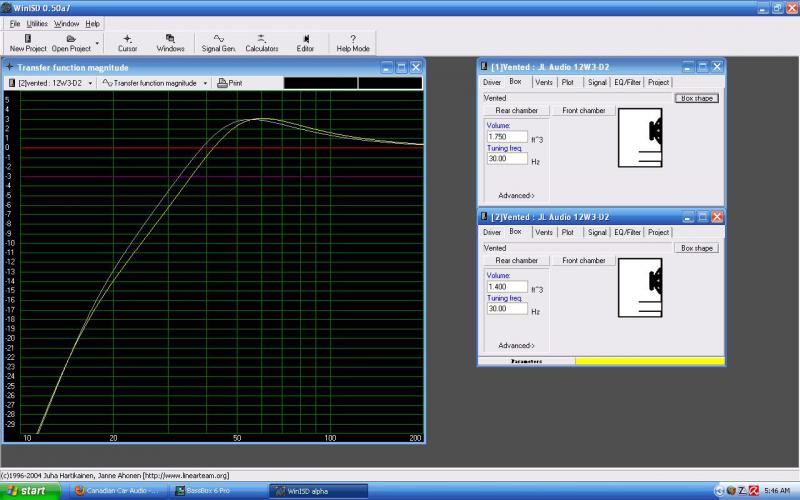This screenshot has width=800, height=500.
Task: Print the transfer function graph
Action: [x=230, y=83]
